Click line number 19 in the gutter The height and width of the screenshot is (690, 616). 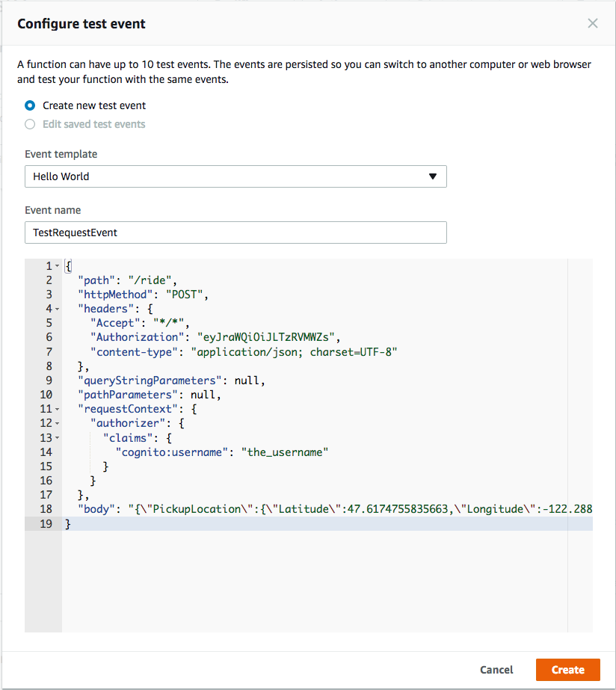pyautogui.click(x=46, y=523)
